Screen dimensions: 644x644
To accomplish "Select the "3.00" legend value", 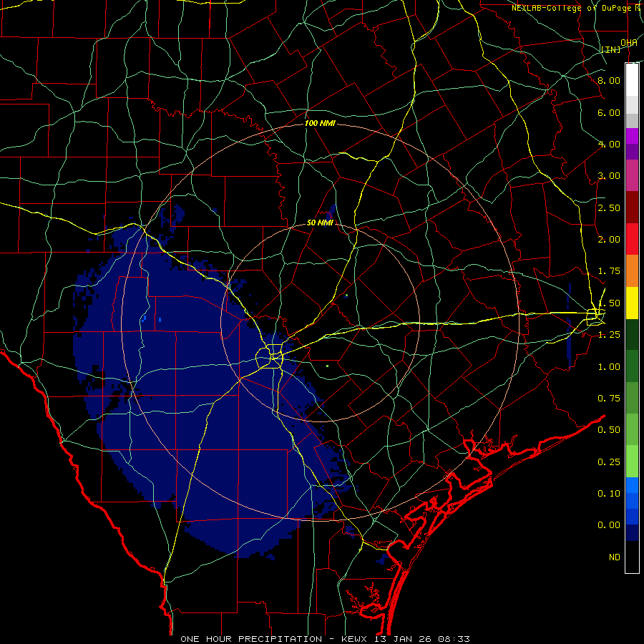I will tap(609, 176).
